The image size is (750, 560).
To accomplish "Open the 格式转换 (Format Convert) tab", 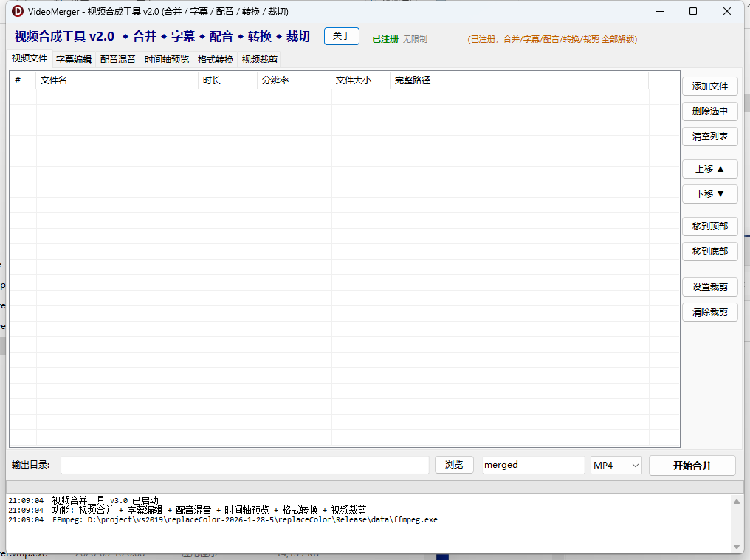I will [x=214, y=59].
